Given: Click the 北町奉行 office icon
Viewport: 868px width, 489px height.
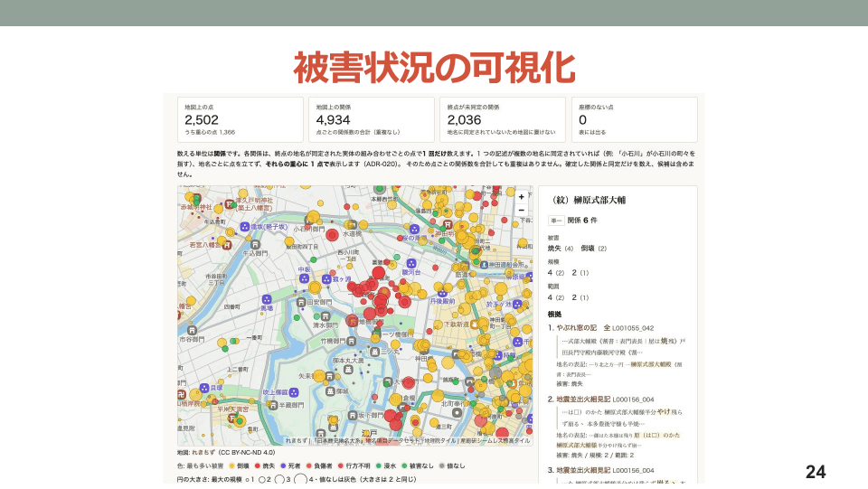Looking at the screenshot, I should tap(457, 413).
